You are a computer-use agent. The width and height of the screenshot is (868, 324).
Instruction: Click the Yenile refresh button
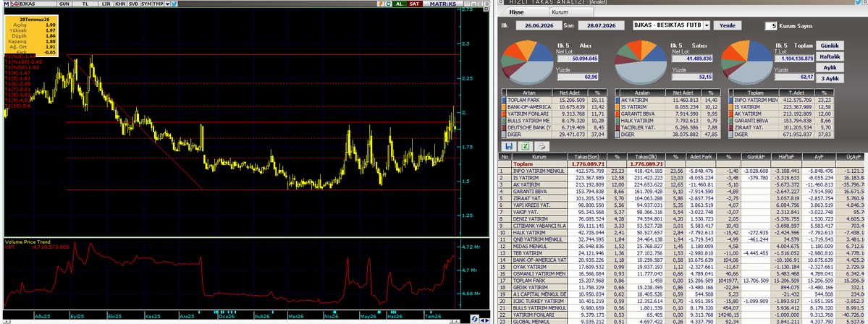click(727, 25)
